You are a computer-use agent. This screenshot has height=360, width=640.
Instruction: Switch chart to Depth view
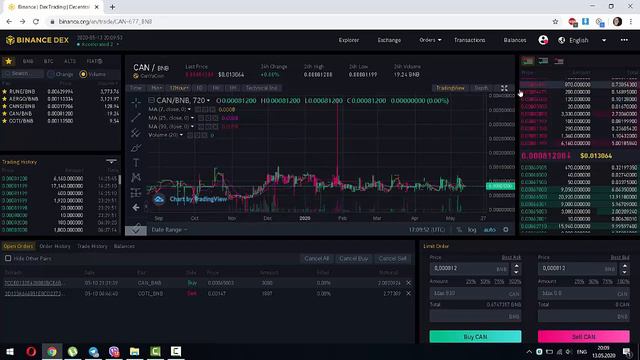coord(481,88)
